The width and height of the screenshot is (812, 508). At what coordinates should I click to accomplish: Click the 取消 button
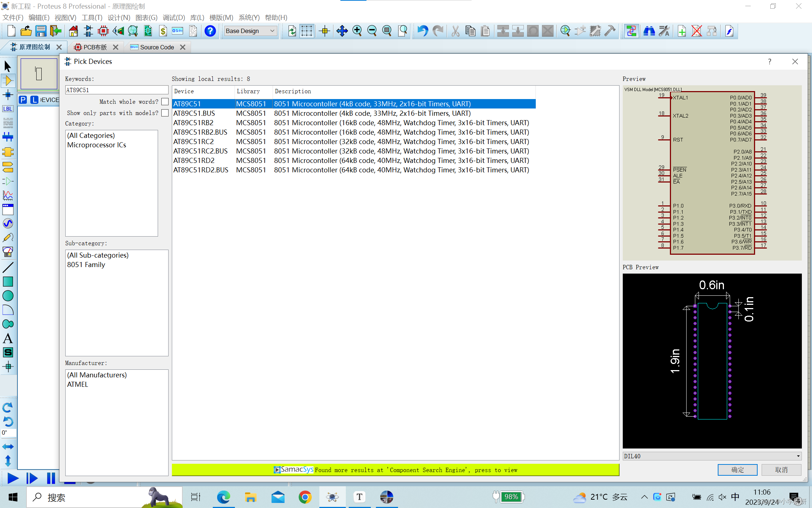(x=781, y=470)
